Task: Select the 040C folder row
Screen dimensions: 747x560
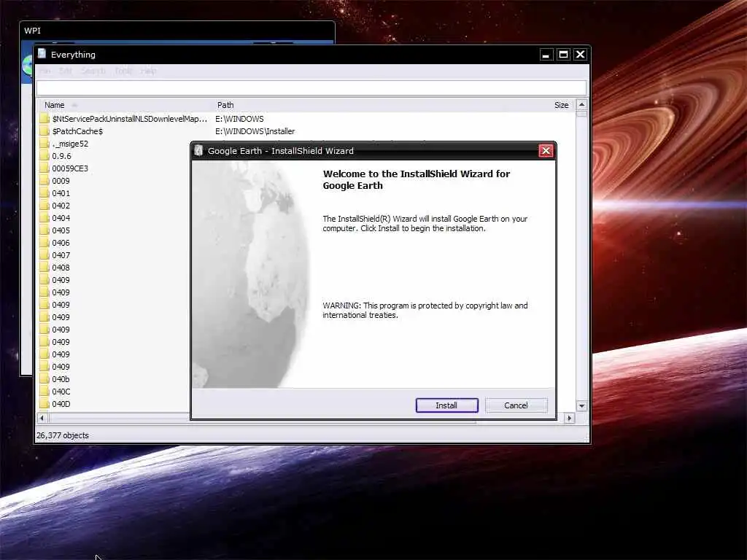Action: 61,392
